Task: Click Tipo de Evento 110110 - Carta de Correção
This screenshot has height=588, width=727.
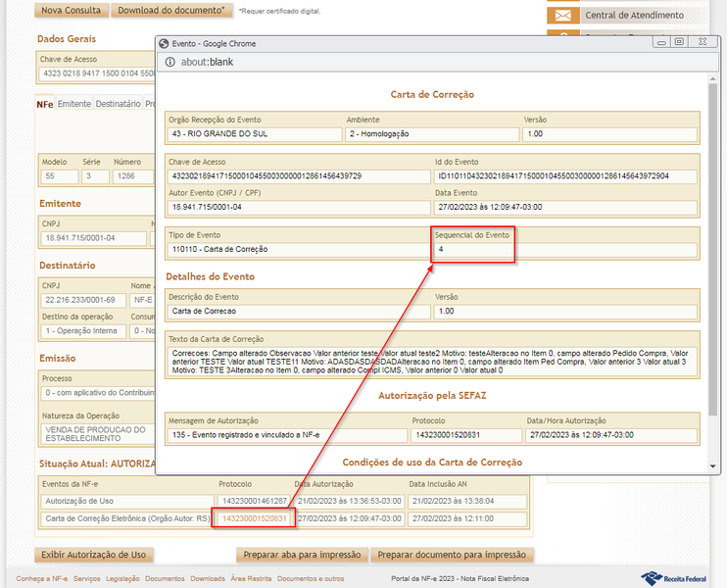Action: [x=299, y=250]
